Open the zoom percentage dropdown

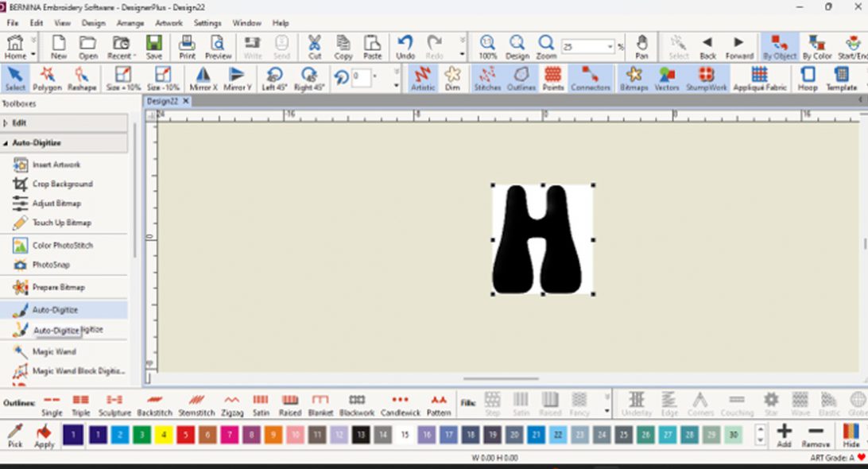pos(610,47)
